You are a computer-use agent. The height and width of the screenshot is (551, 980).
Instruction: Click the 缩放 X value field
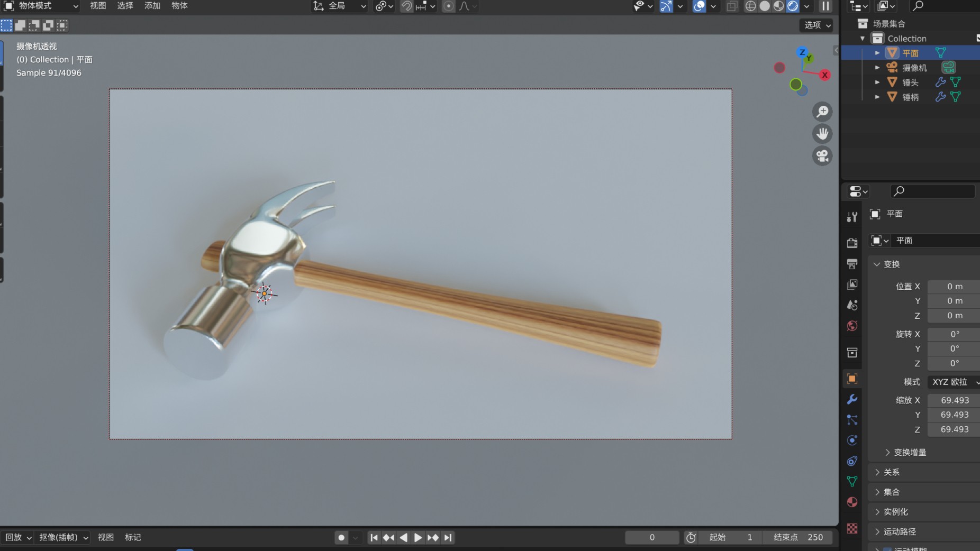(x=954, y=400)
